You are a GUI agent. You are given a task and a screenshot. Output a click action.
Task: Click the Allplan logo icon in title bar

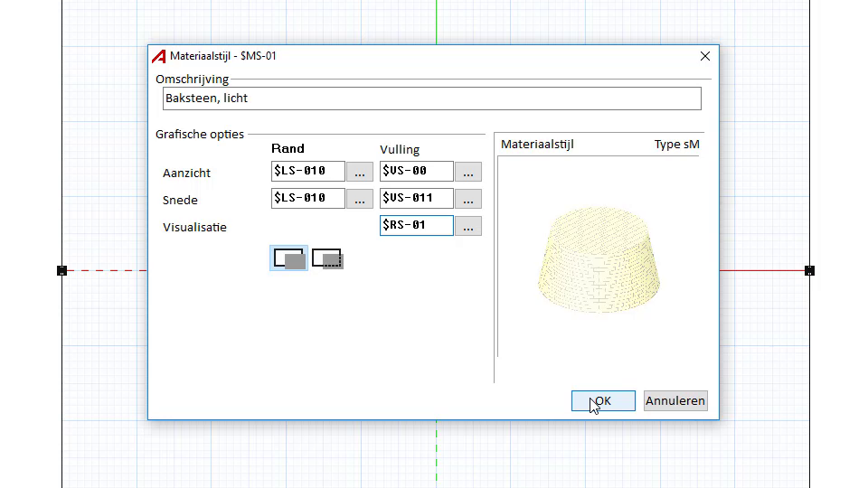pyautogui.click(x=159, y=56)
